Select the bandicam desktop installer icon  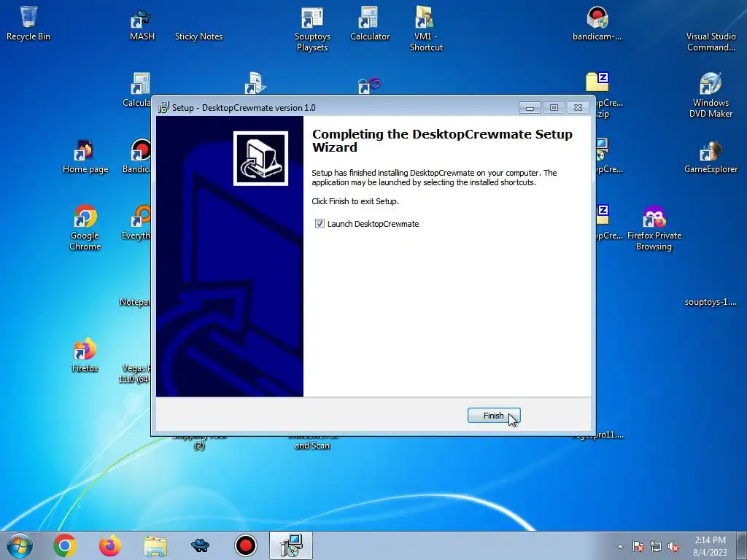click(597, 24)
